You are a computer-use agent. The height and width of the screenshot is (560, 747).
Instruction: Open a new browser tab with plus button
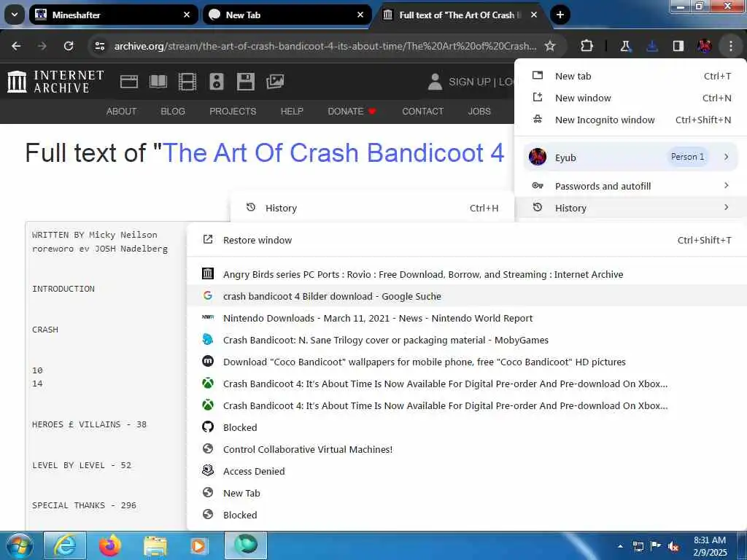tap(560, 15)
